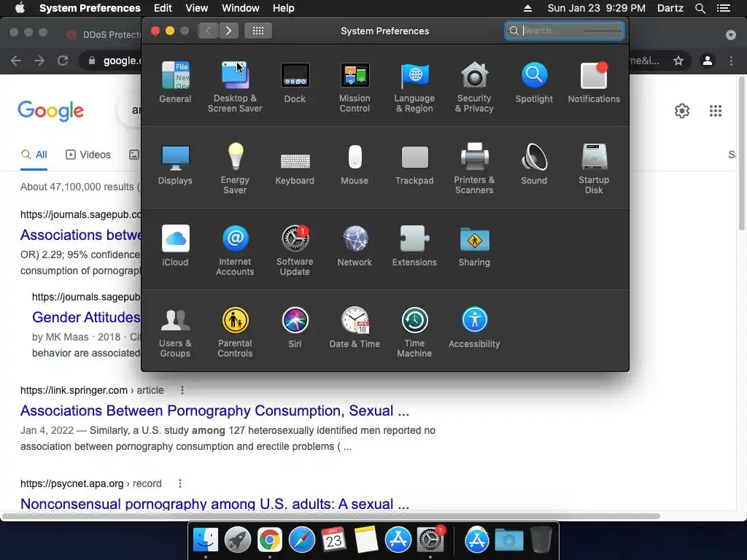
Task: Open the springer Associations Between Pornography Consumption link
Action: click(215, 411)
